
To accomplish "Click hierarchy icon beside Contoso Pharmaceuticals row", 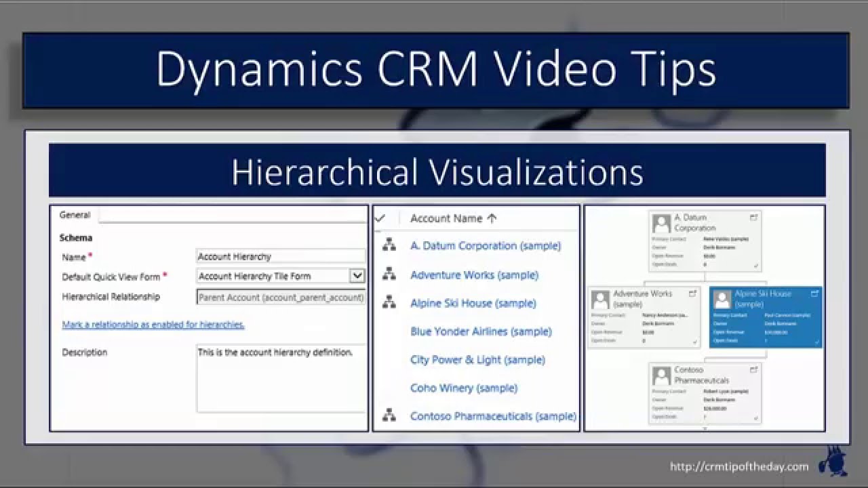I will (389, 415).
